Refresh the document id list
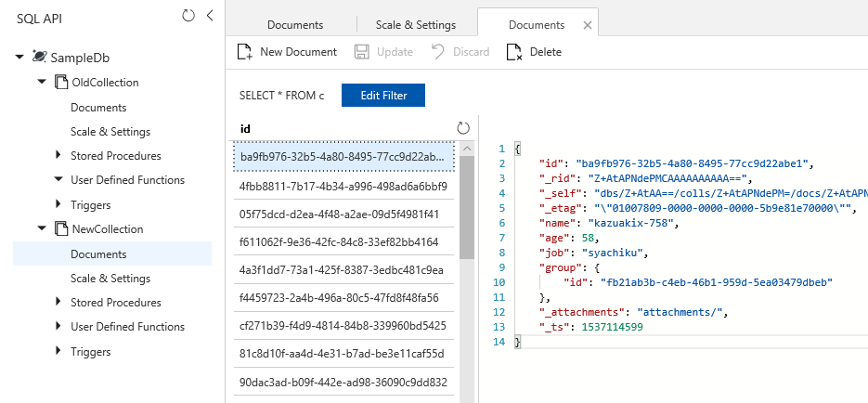Viewport: 868px width, 403px height. (x=464, y=127)
